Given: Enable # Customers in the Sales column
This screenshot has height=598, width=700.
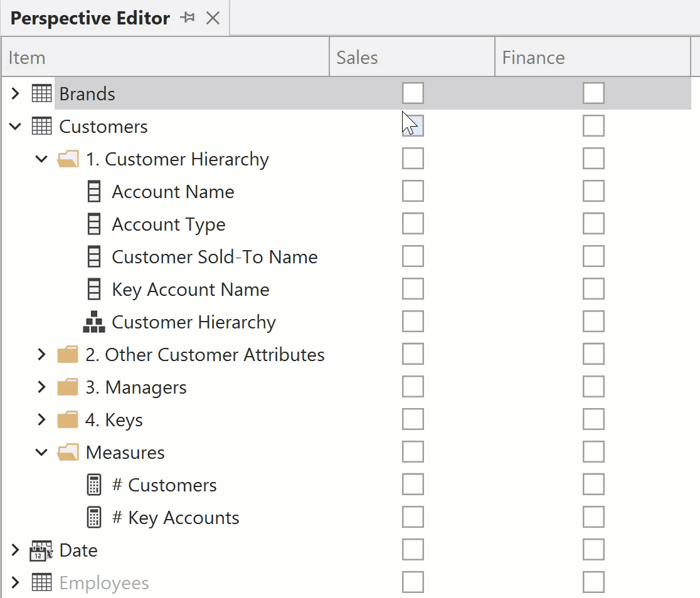Looking at the screenshot, I should (413, 484).
